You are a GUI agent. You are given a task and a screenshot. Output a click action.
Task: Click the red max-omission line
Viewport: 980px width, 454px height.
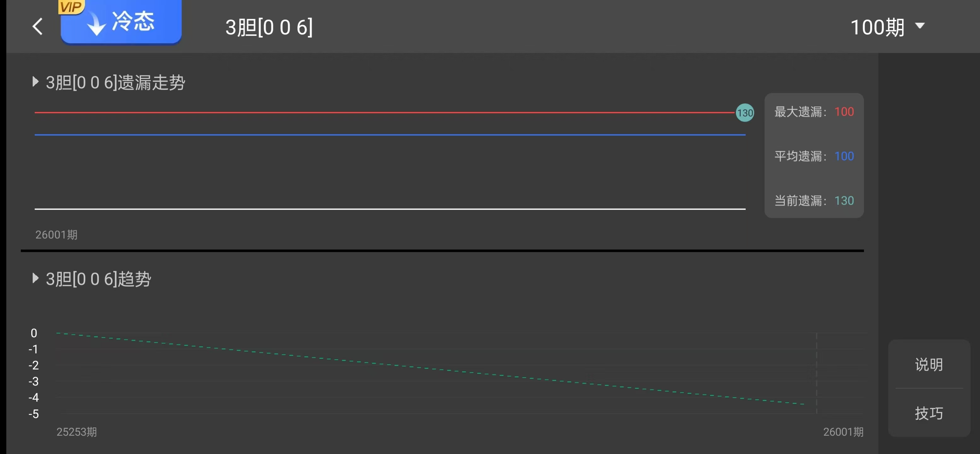(381, 113)
